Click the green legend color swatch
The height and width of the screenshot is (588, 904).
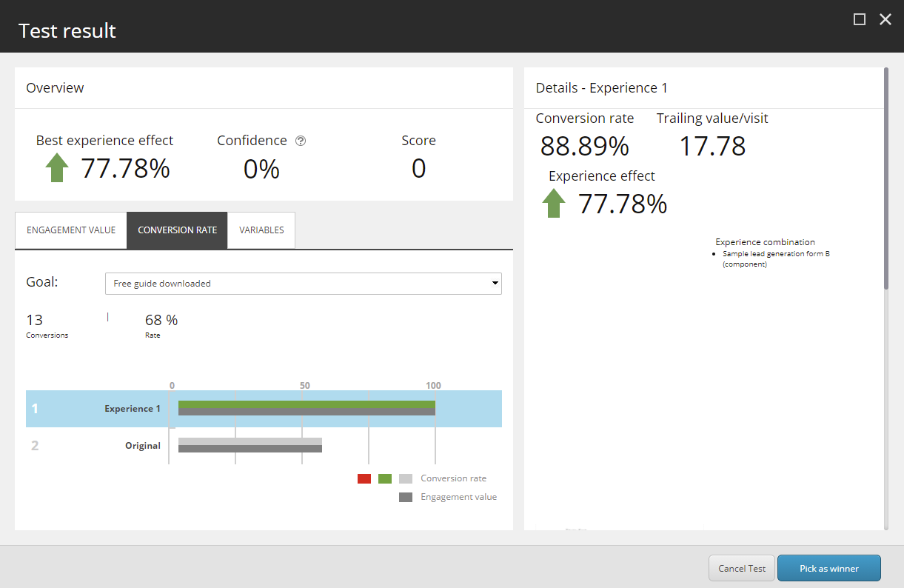pos(385,478)
